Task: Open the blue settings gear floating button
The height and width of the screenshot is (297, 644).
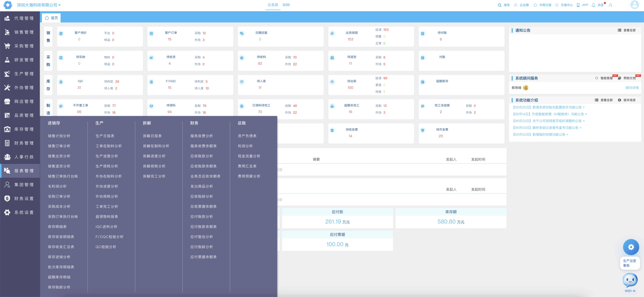Action: click(631, 247)
